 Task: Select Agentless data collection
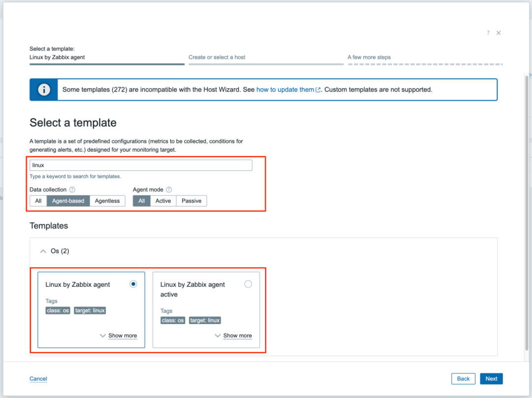(107, 201)
